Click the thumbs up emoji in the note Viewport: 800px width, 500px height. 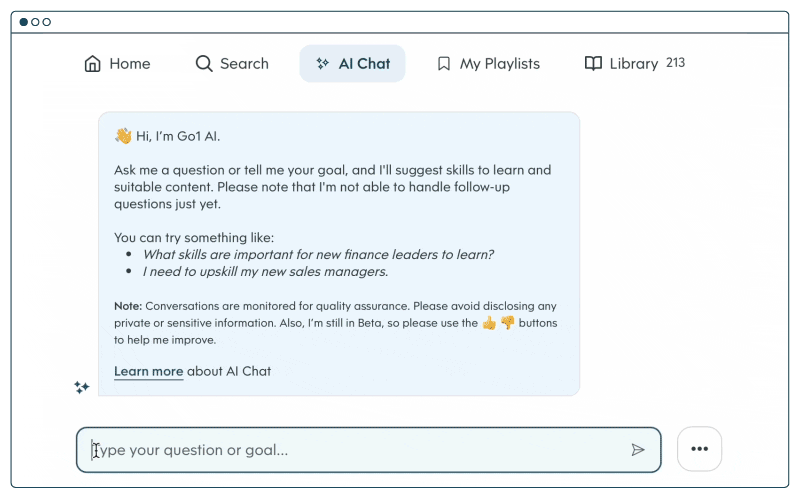pyautogui.click(x=489, y=323)
